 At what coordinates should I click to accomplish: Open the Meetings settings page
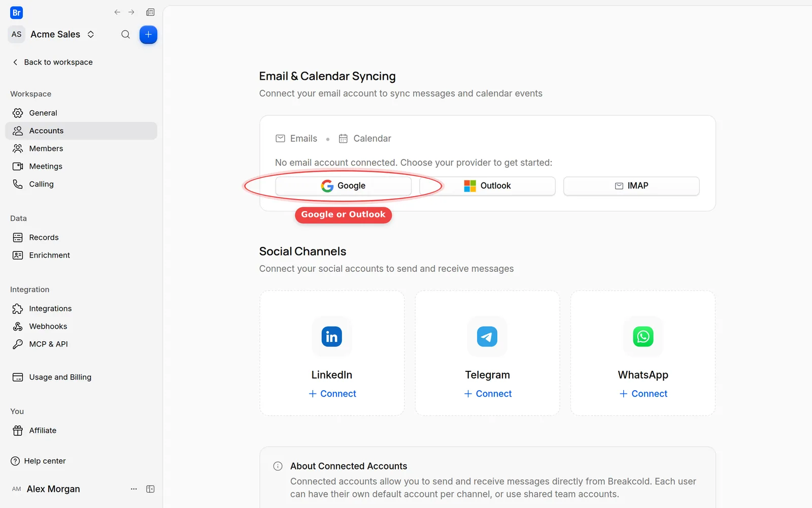click(81, 166)
